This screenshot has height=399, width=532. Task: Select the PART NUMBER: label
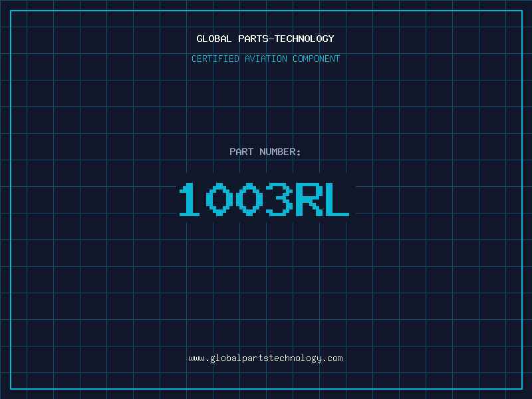click(265, 152)
